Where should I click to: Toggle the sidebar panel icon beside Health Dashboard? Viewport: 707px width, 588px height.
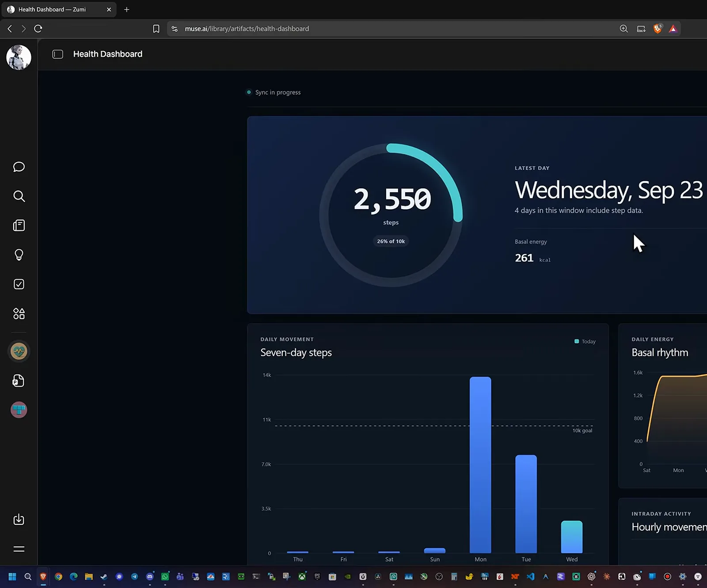tap(58, 54)
